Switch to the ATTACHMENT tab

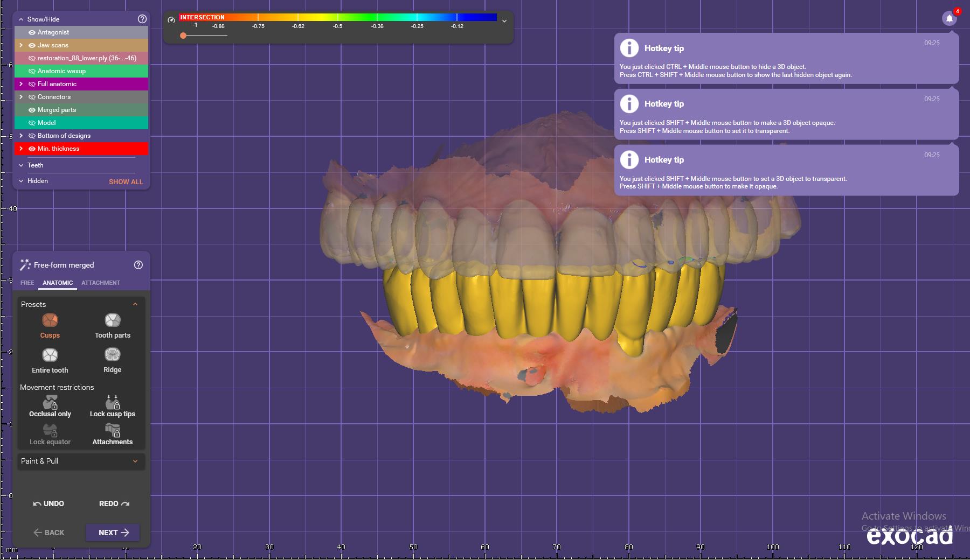click(x=101, y=283)
